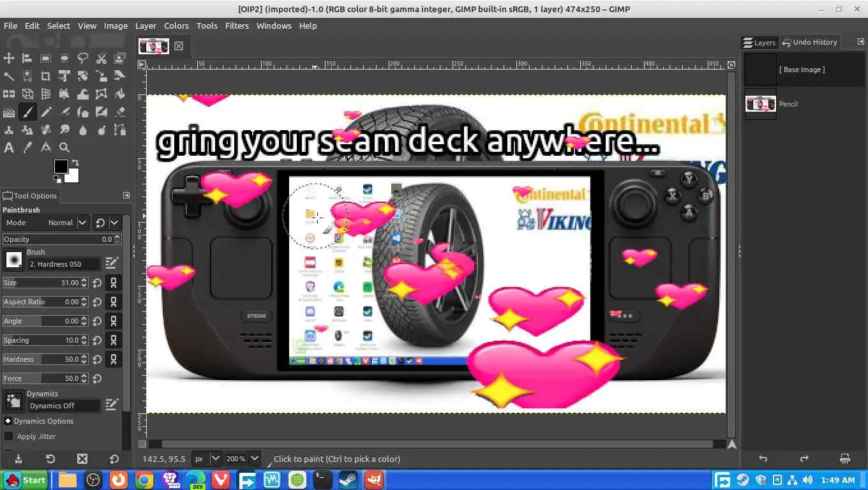This screenshot has height=490, width=868.
Task: Toggle the Spacing link chain button
Action: point(114,340)
